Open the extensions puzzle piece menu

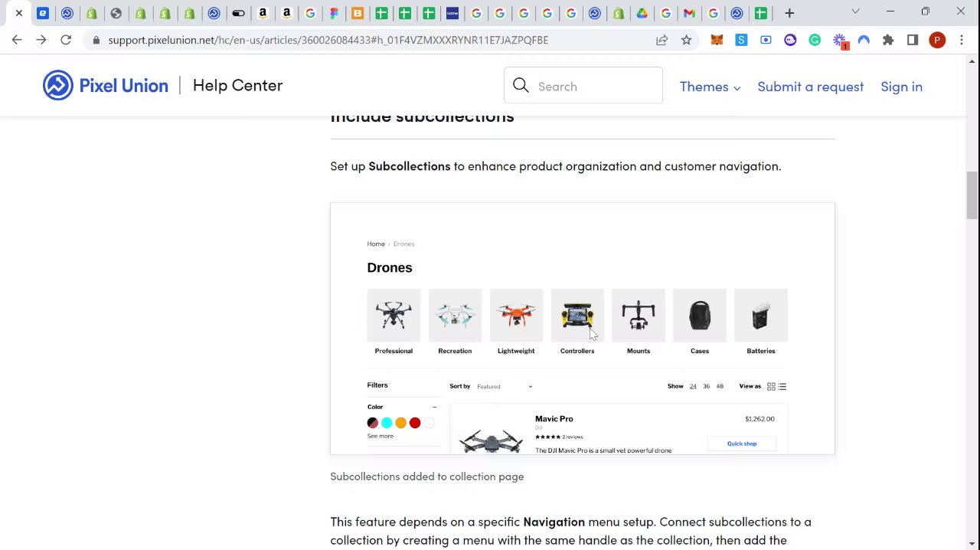pos(888,40)
